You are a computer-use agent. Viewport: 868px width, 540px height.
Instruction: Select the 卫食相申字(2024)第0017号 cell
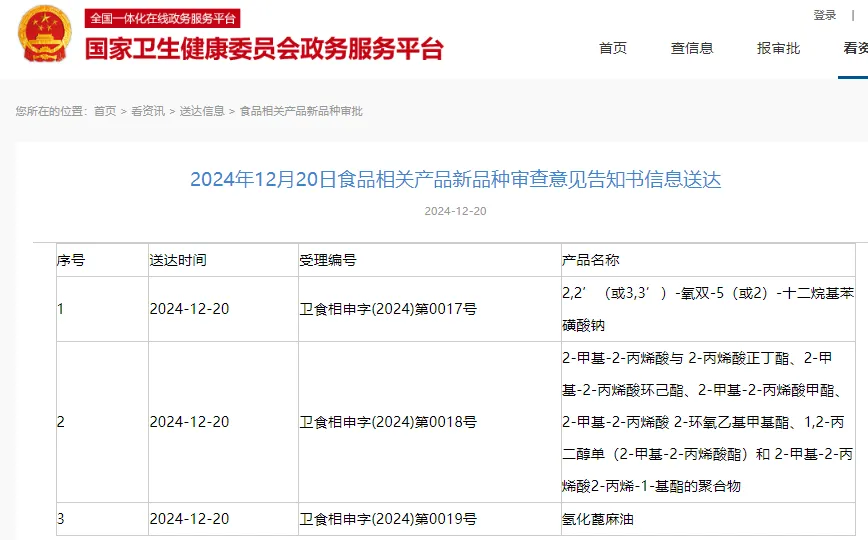coord(388,309)
